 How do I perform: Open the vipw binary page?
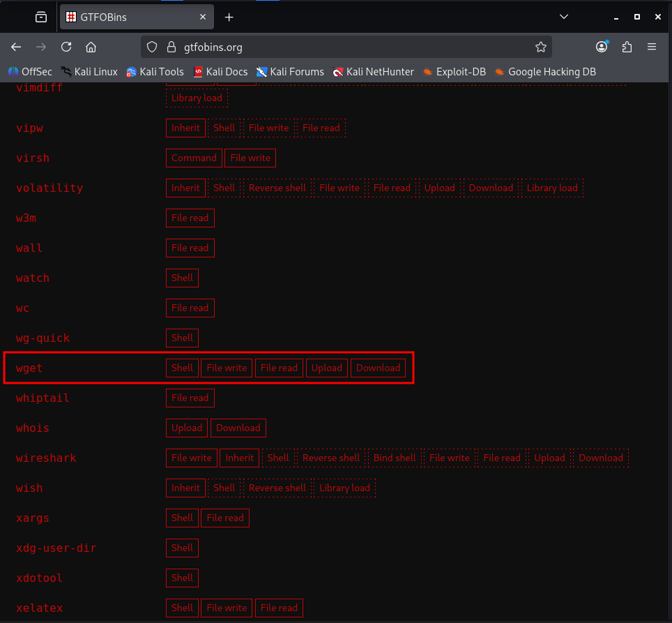(x=29, y=128)
